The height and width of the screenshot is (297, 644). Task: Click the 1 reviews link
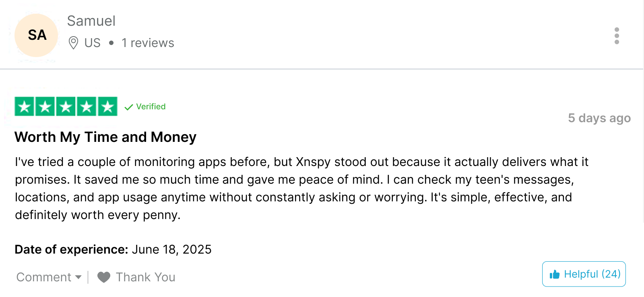(x=148, y=43)
